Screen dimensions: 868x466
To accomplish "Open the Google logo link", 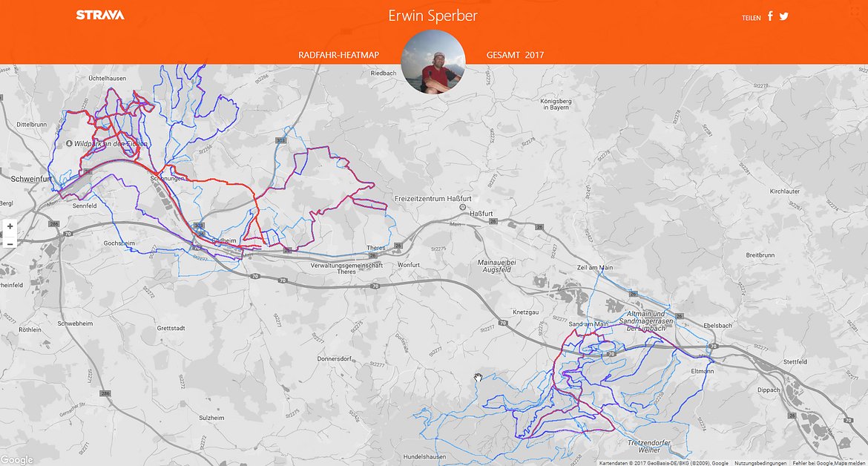I will pos(17,460).
